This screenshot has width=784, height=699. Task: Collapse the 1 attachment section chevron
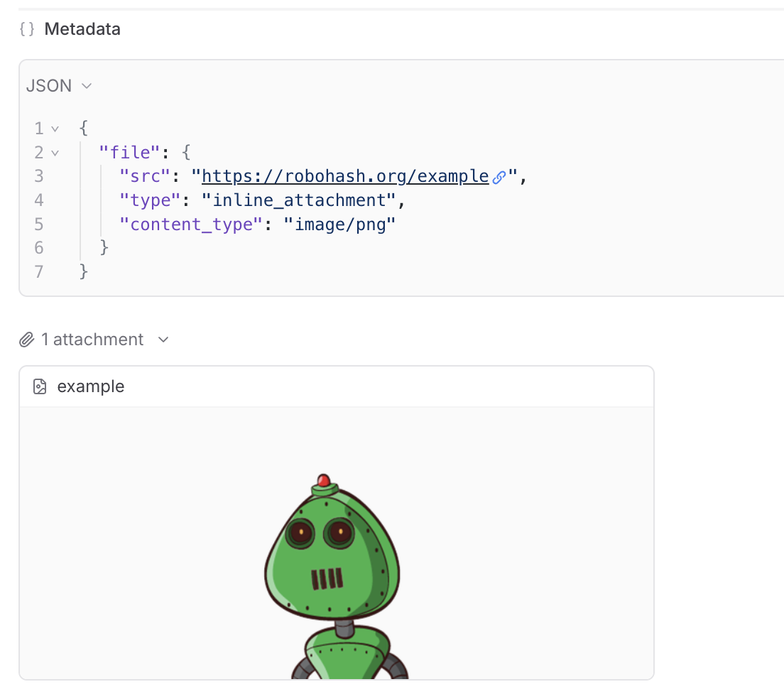point(163,340)
